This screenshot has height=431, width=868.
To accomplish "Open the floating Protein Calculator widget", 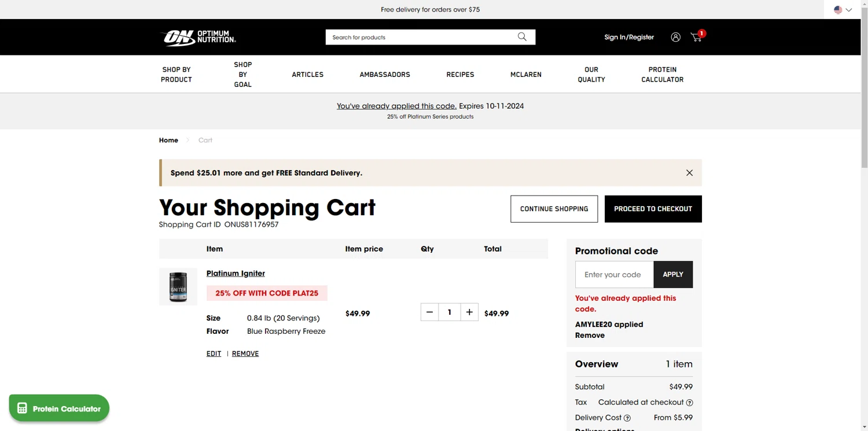I will click(59, 408).
